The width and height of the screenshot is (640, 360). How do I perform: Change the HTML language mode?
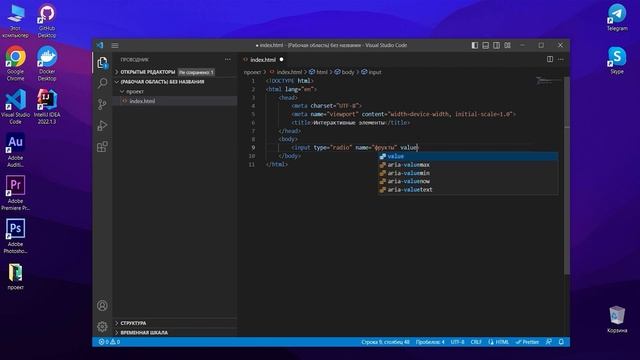pos(498,342)
